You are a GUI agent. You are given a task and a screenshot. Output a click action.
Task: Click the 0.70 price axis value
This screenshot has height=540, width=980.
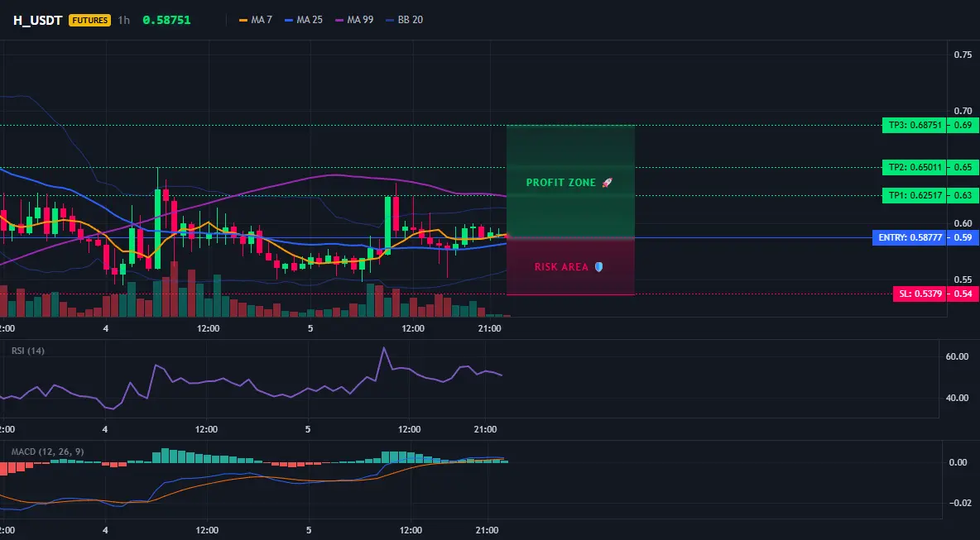963,111
